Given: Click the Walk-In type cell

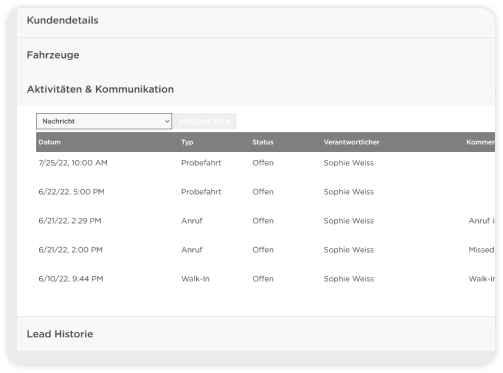Looking at the screenshot, I should click(x=195, y=279).
